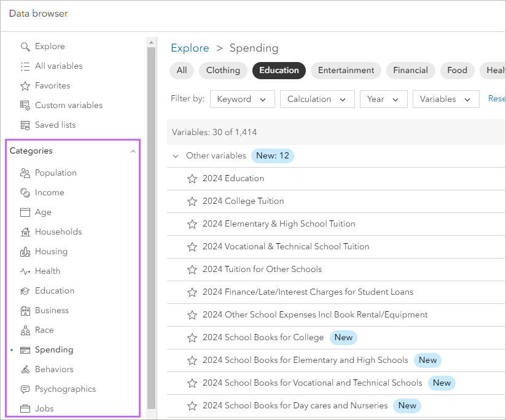Click the Explore breadcrumb link
Image resolution: width=506 pixels, height=420 pixels.
[190, 48]
